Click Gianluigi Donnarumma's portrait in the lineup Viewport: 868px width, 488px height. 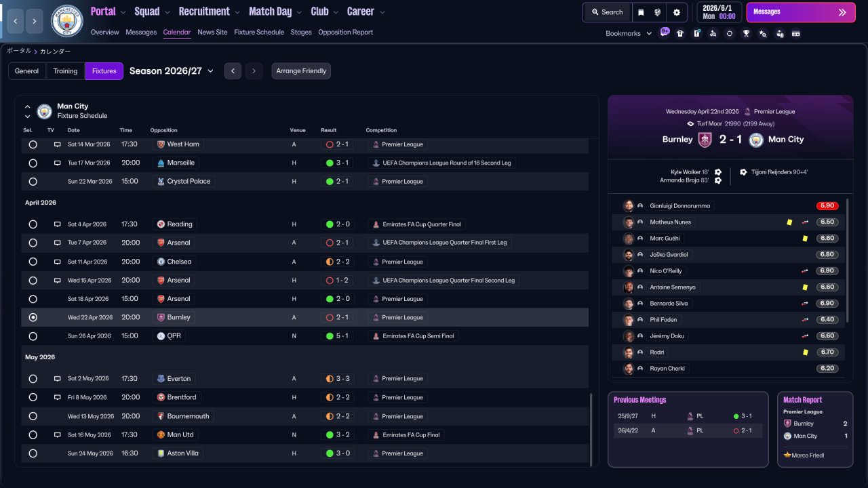coord(629,206)
